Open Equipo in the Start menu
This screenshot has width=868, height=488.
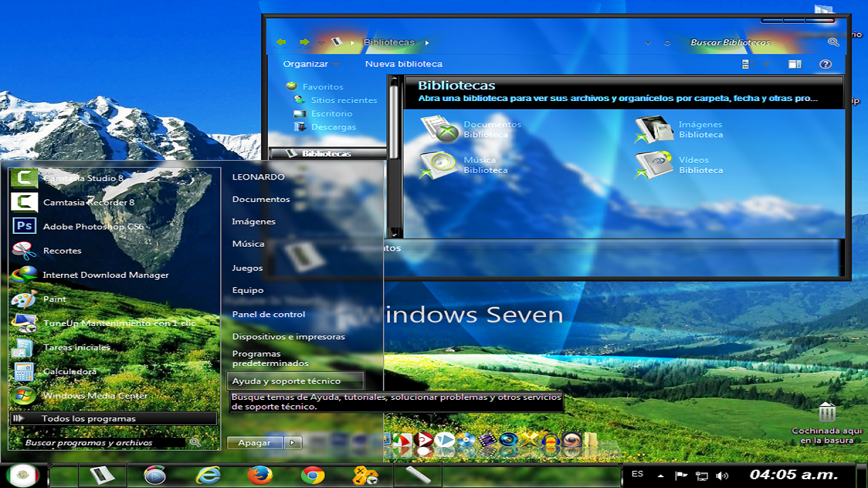coord(248,290)
